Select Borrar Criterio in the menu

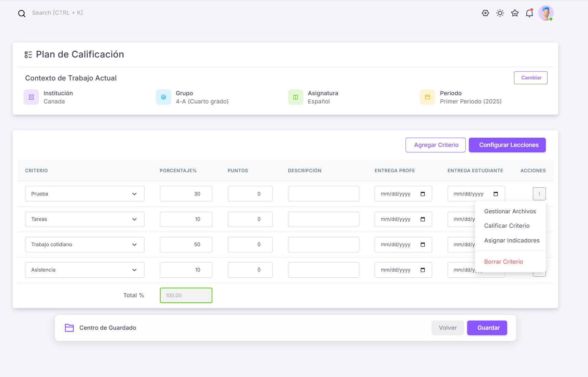(503, 262)
